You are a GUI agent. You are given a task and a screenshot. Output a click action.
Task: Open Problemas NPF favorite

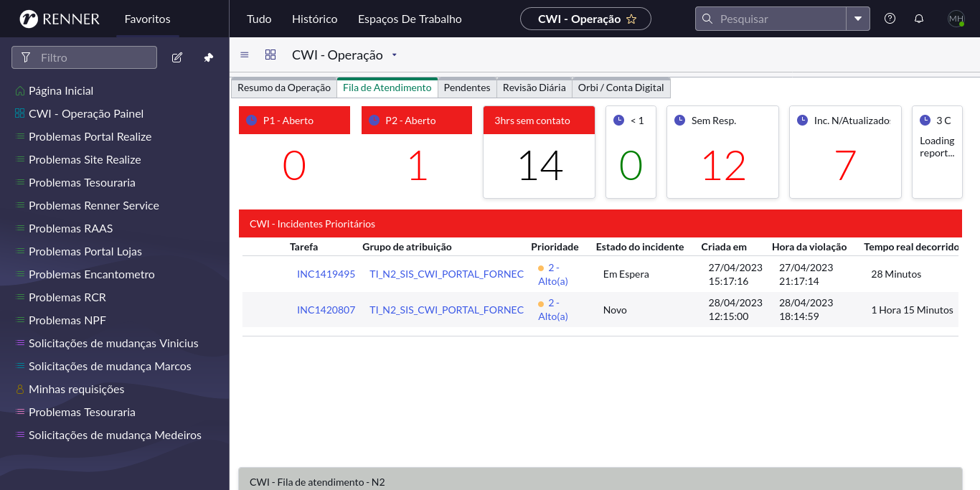[x=67, y=320]
